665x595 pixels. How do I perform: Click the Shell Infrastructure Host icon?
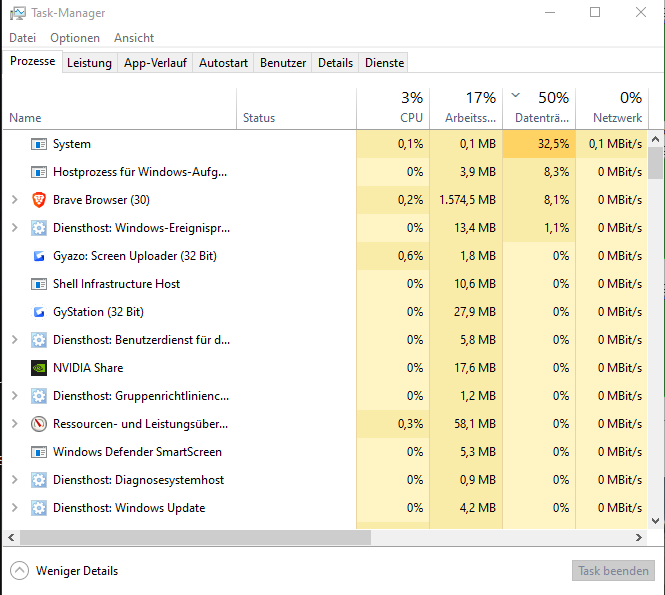[x=39, y=284]
